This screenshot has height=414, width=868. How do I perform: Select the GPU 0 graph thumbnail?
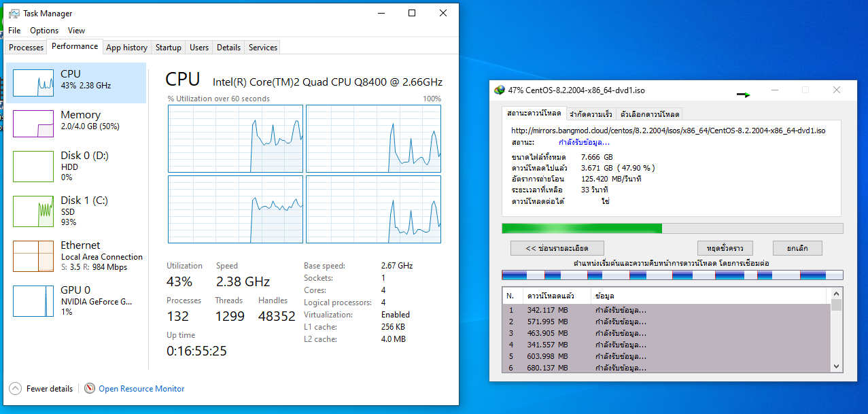click(x=33, y=300)
